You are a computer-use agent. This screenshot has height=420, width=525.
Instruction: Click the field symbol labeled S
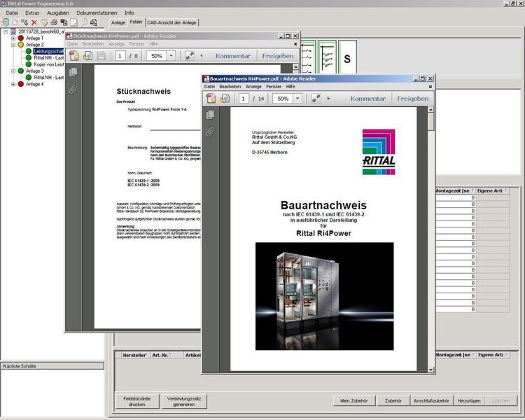(347, 57)
